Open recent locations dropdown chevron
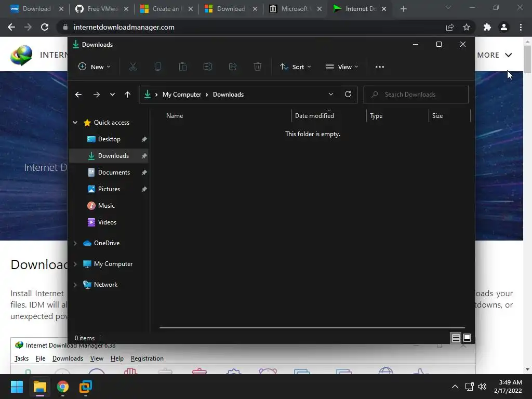The width and height of the screenshot is (532, 399). pos(112,95)
